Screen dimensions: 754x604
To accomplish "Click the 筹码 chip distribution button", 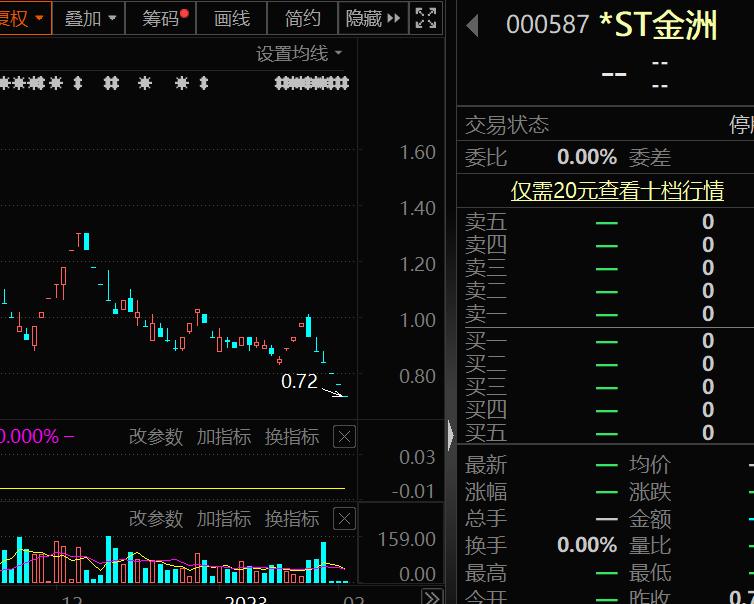I will coord(161,18).
